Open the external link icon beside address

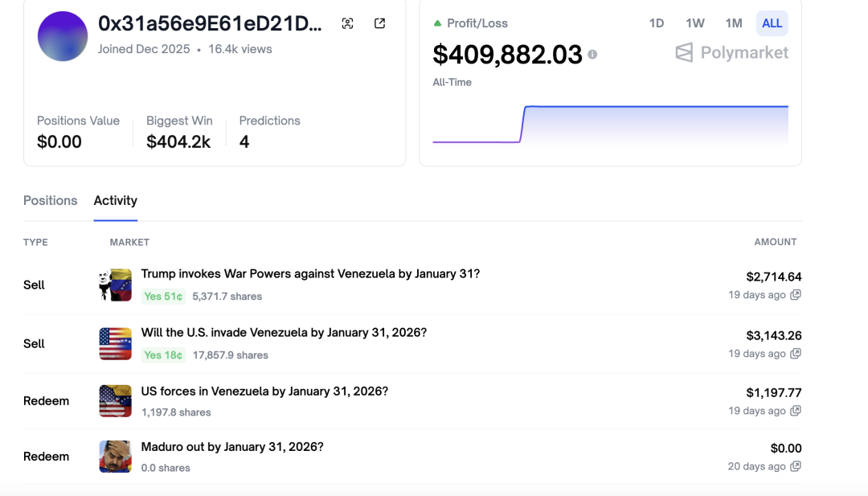380,23
